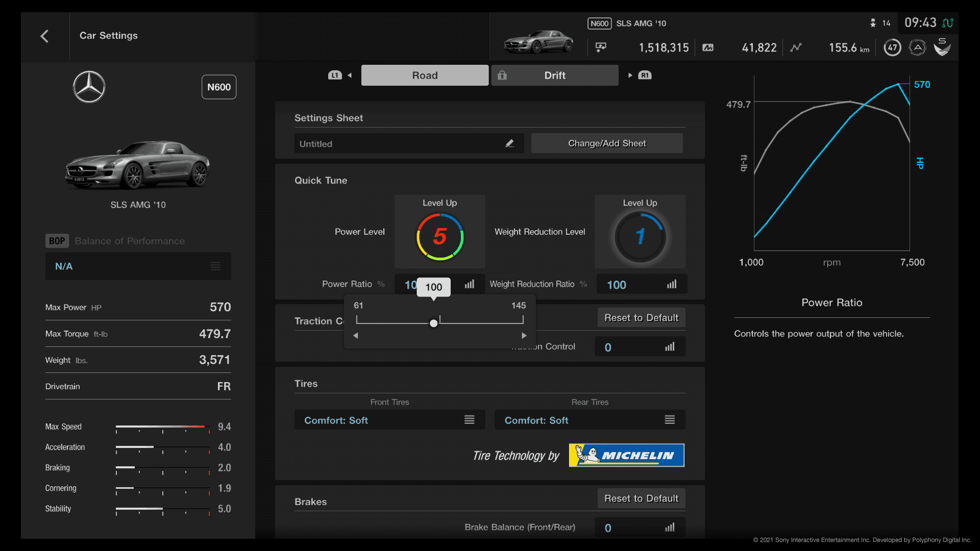Click the Quick Tune section heading
Viewport: 980px width, 551px height.
(x=321, y=181)
